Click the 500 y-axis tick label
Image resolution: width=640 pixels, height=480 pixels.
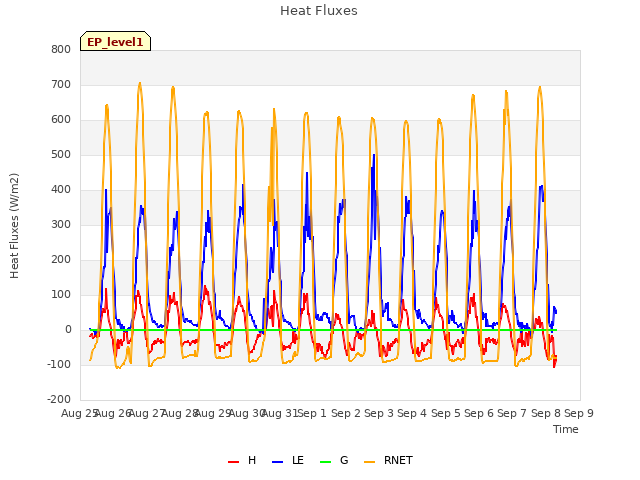point(61,155)
